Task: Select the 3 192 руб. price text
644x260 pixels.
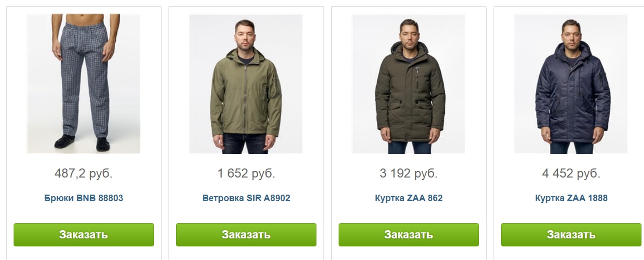Action: [409, 174]
